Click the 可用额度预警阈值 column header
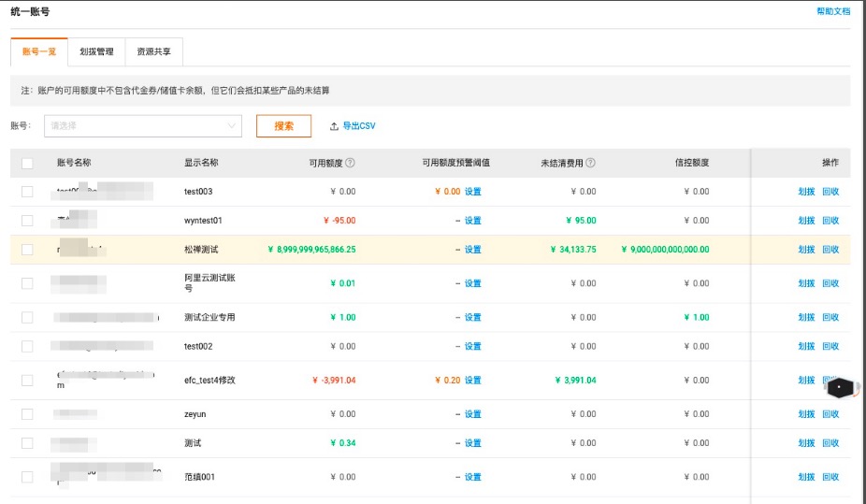This screenshot has width=866, height=504. [x=455, y=163]
